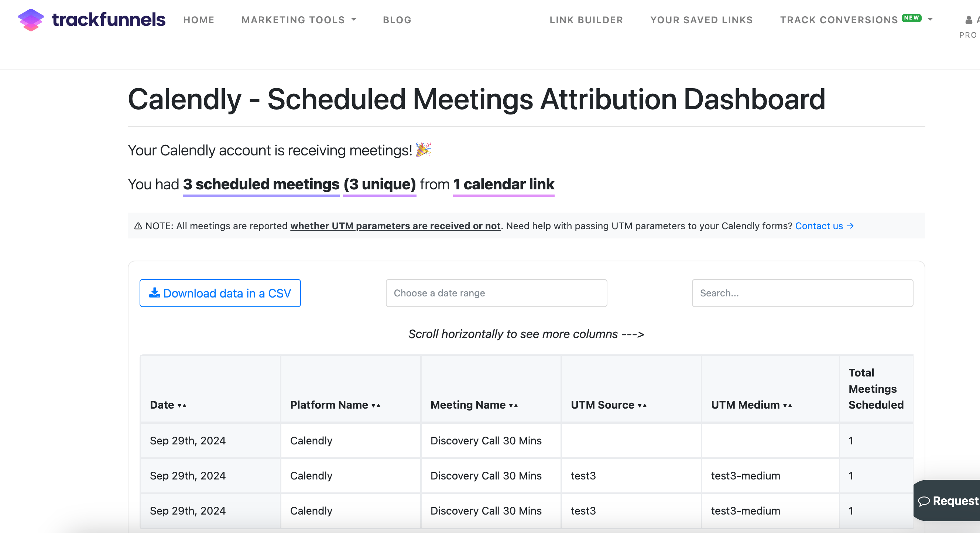Open Your Saved Links page
Screen dimensions: 980x533
tap(702, 20)
